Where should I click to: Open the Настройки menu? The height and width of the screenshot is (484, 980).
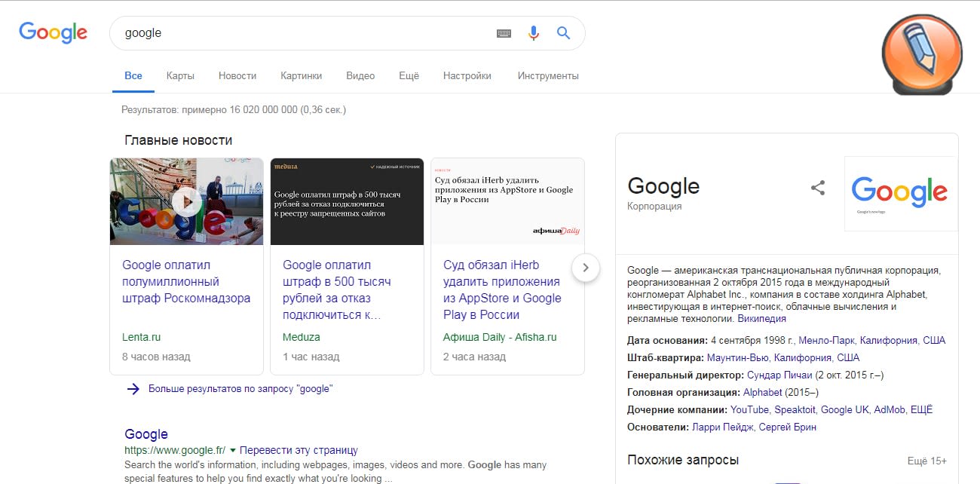pyautogui.click(x=467, y=75)
